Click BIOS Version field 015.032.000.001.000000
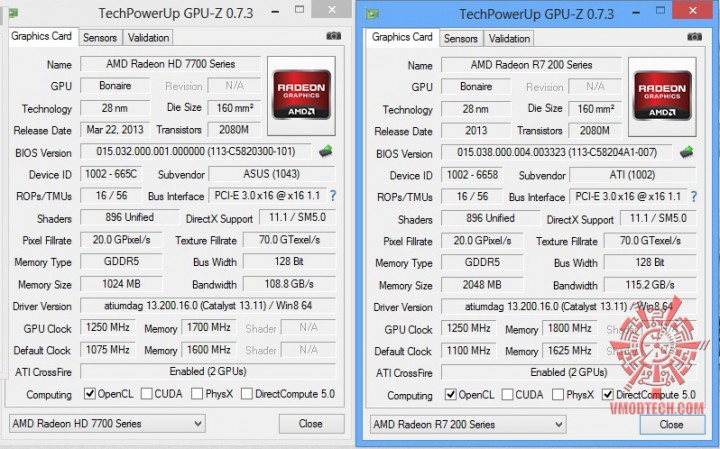Image resolution: width=720 pixels, height=449 pixels. (196, 152)
